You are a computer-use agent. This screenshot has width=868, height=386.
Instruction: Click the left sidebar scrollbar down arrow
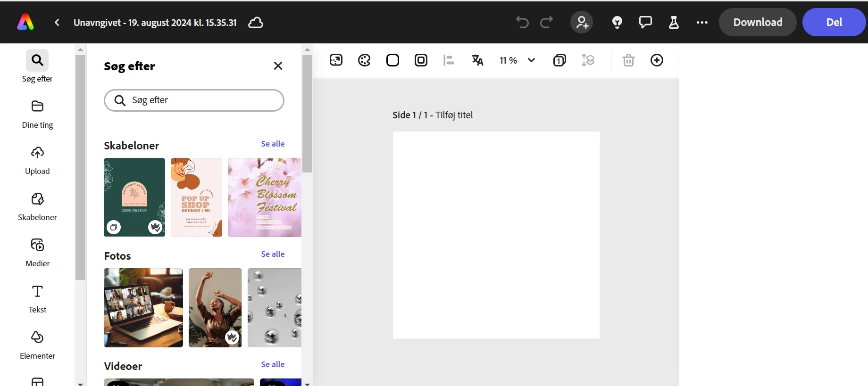[x=80, y=383]
